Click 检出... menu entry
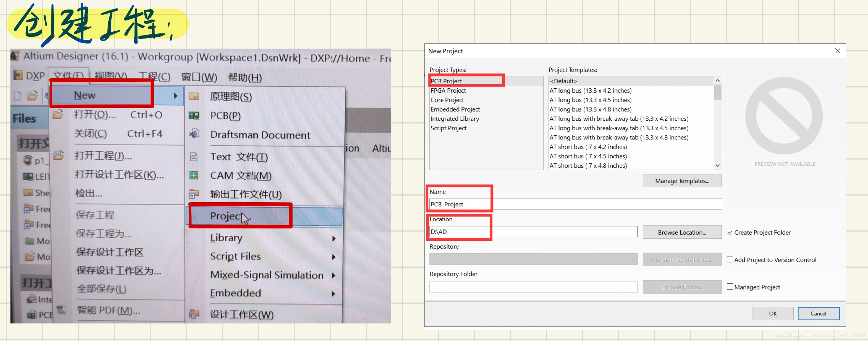The image size is (868, 341). 89,193
